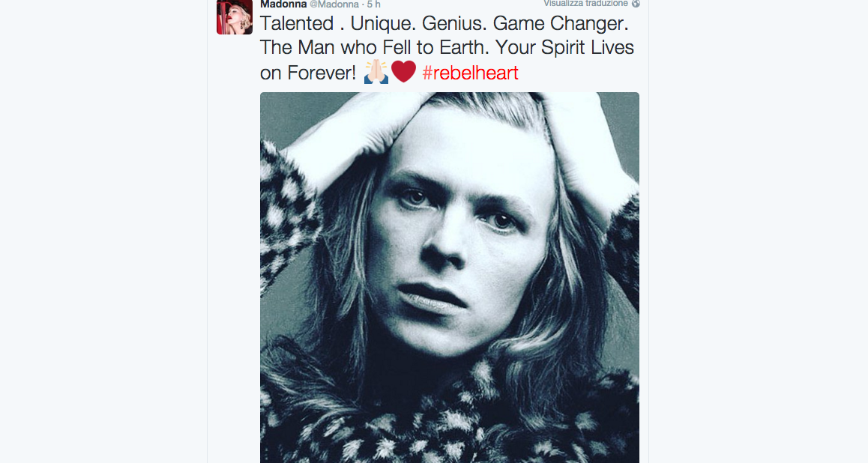Click the globe icon beside translation link
The height and width of the screenshot is (463, 868).
coord(636,4)
